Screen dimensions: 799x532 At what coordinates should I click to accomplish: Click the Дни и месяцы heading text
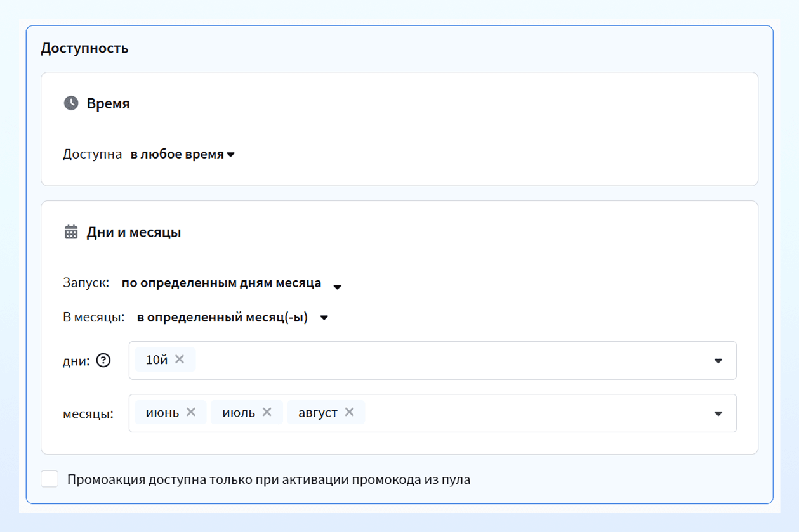134,232
